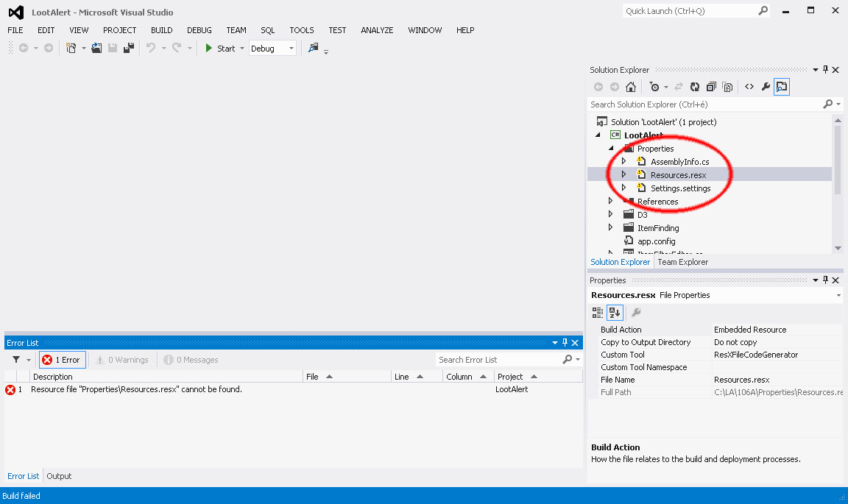The height and width of the screenshot is (504, 848).
Task: Open the Start button dropdown arrow
Action: tap(241, 48)
